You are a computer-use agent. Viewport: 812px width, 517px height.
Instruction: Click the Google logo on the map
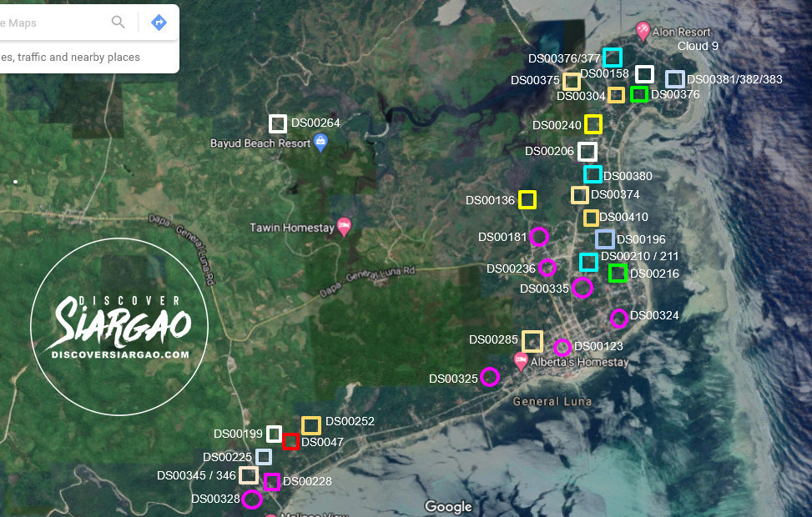click(x=448, y=506)
